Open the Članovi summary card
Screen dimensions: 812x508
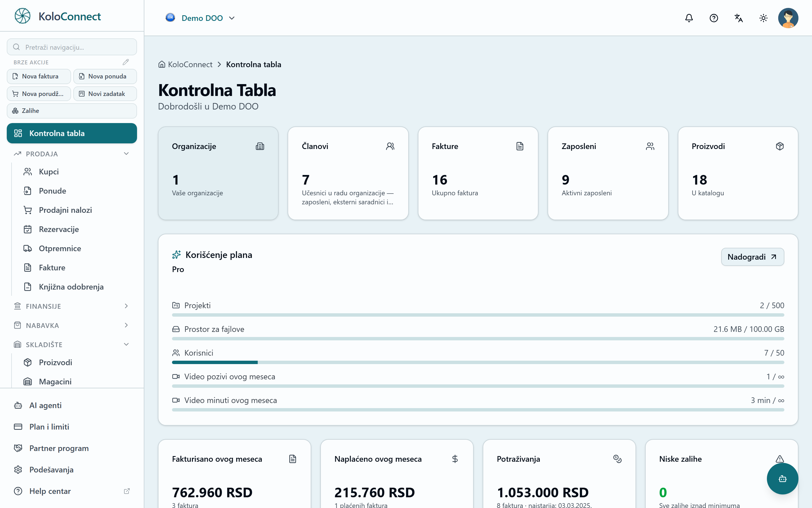point(348,173)
